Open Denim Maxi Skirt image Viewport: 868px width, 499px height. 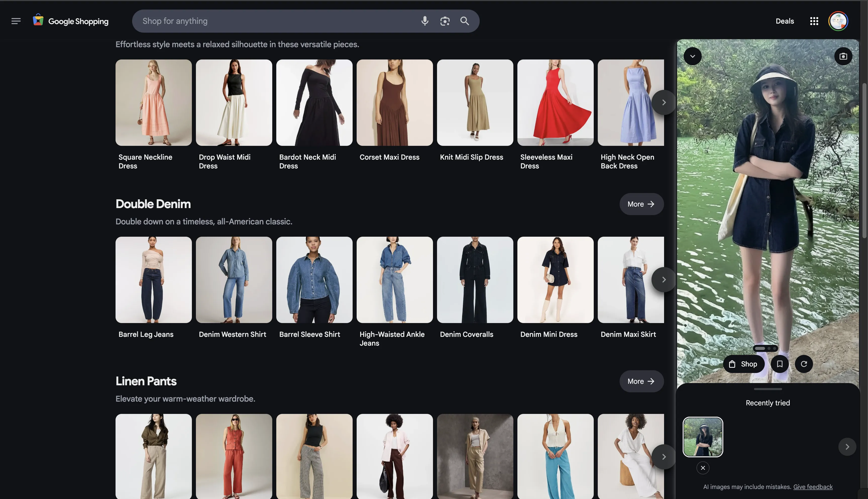click(631, 280)
